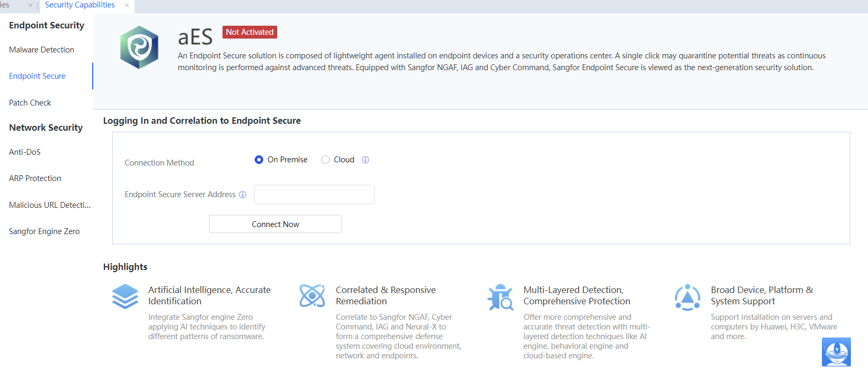868x390 pixels.
Task: Go to Anti-DoS settings
Action: (x=25, y=152)
